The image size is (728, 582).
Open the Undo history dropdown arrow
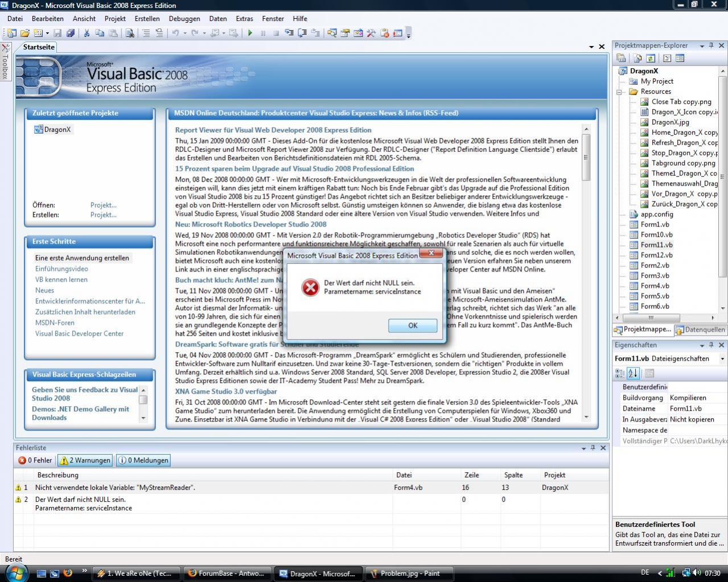(184, 33)
